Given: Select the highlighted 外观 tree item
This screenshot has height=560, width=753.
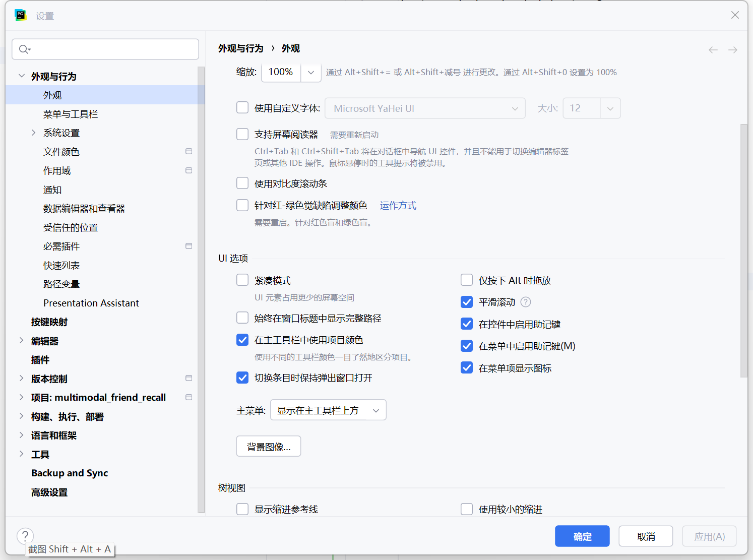Looking at the screenshot, I should [105, 95].
